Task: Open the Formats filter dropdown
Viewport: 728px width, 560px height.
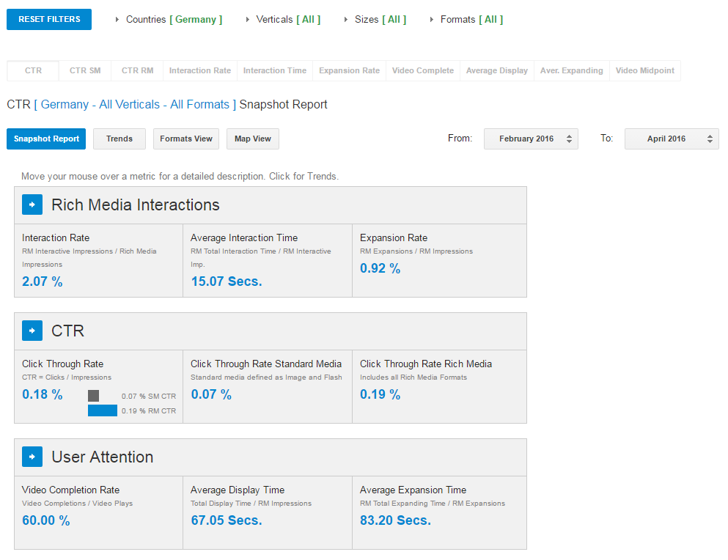Action: 466,19
